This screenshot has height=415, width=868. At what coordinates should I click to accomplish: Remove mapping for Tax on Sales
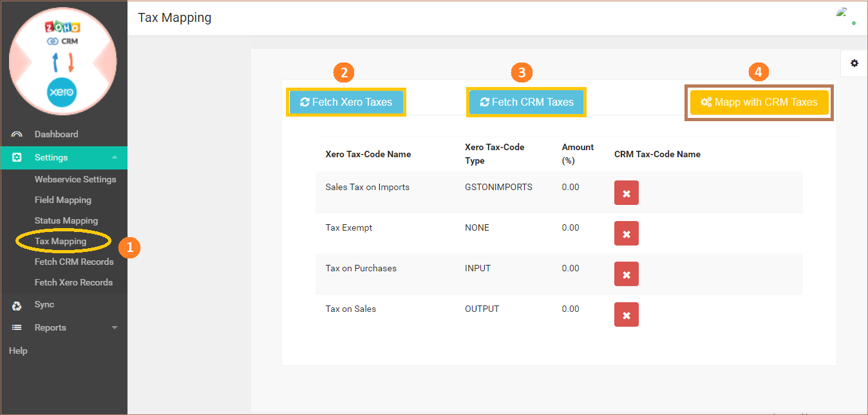click(627, 314)
